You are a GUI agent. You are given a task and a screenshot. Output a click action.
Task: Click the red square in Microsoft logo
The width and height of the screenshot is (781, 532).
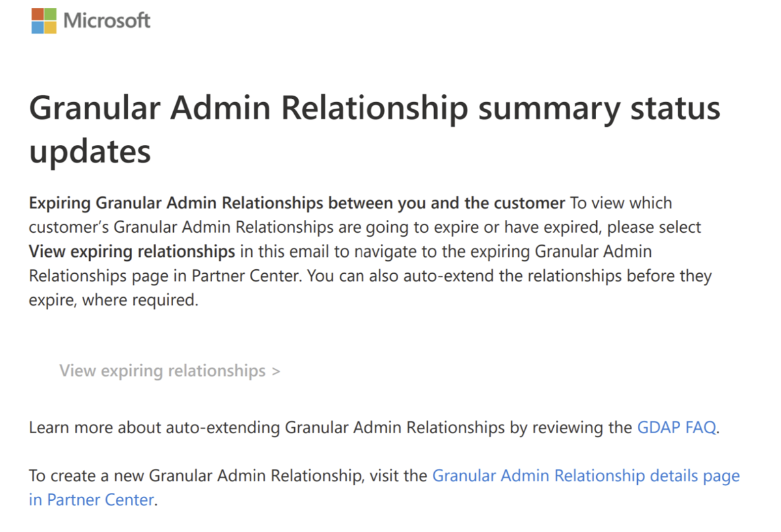point(37,14)
